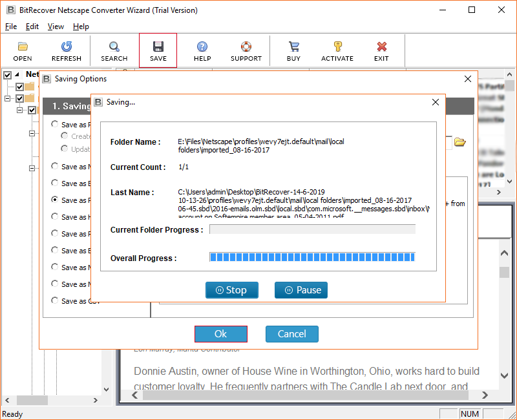
Task: Click up arrow of message list vertical scrollbar
Action: (509, 74)
